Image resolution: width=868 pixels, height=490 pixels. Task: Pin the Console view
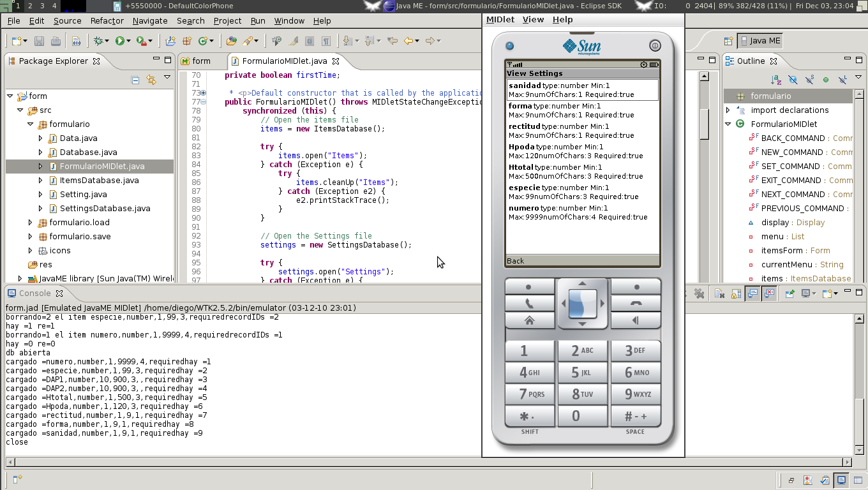pyautogui.click(x=789, y=293)
